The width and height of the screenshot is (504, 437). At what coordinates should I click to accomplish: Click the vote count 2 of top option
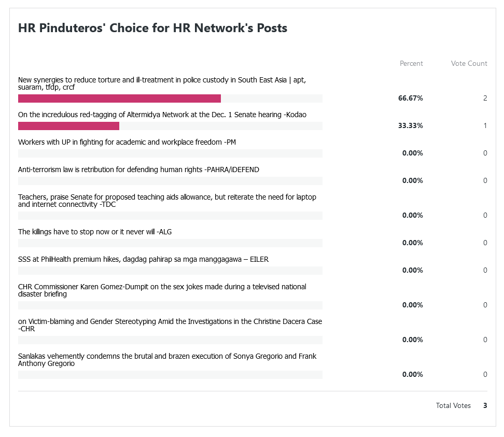pos(485,98)
